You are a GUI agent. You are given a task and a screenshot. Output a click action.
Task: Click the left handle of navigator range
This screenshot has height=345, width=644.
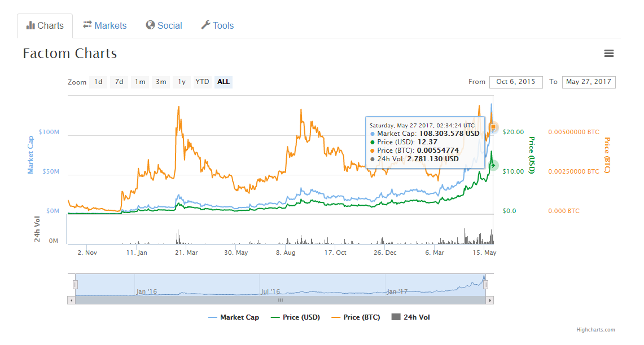pos(75,284)
